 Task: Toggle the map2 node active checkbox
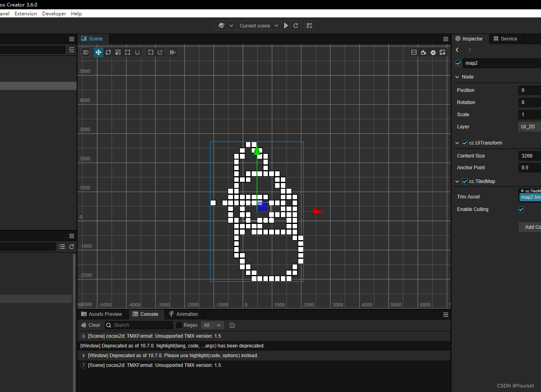[x=458, y=63]
